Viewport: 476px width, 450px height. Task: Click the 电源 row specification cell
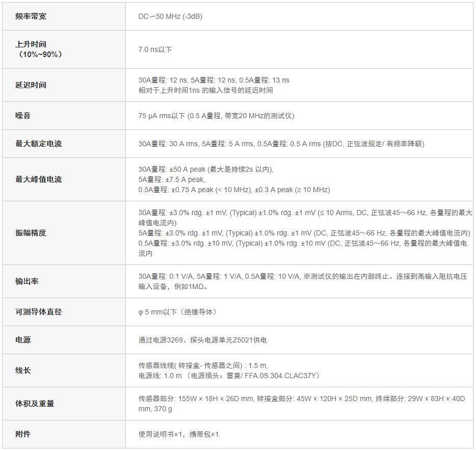click(x=191, y=340)
